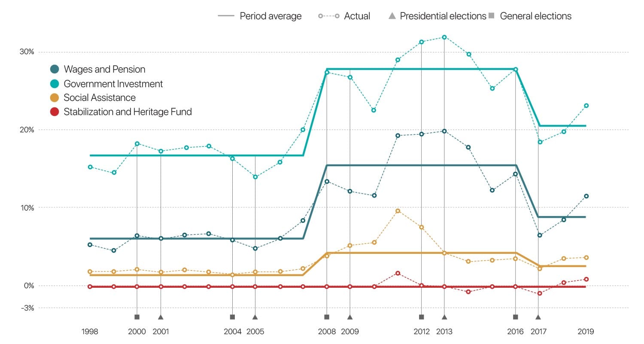
Task: Click the 2001 presidential election triangle marker
Action: [x=161, y=317]
